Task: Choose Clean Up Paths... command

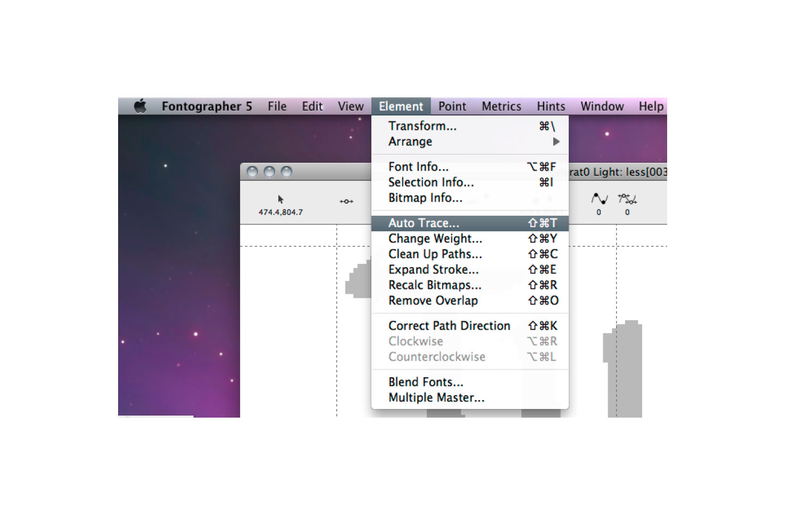Action: tap(470, 254)
